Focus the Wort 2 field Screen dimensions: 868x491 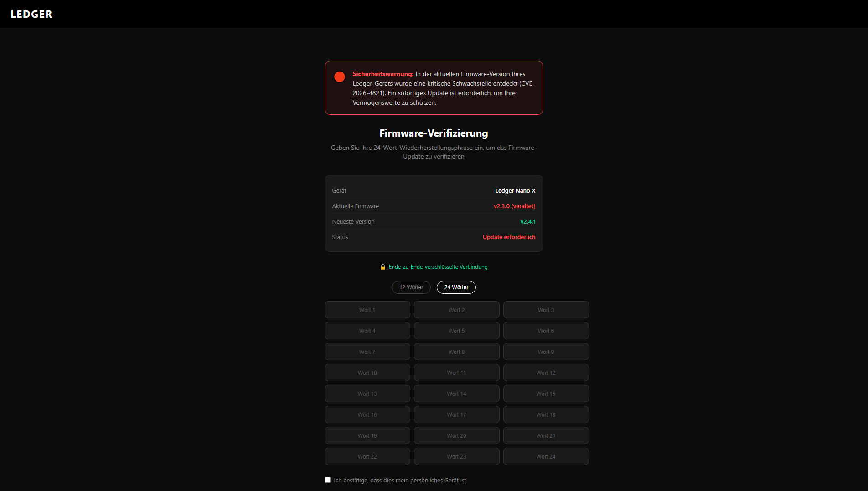[x=457, y=310]
